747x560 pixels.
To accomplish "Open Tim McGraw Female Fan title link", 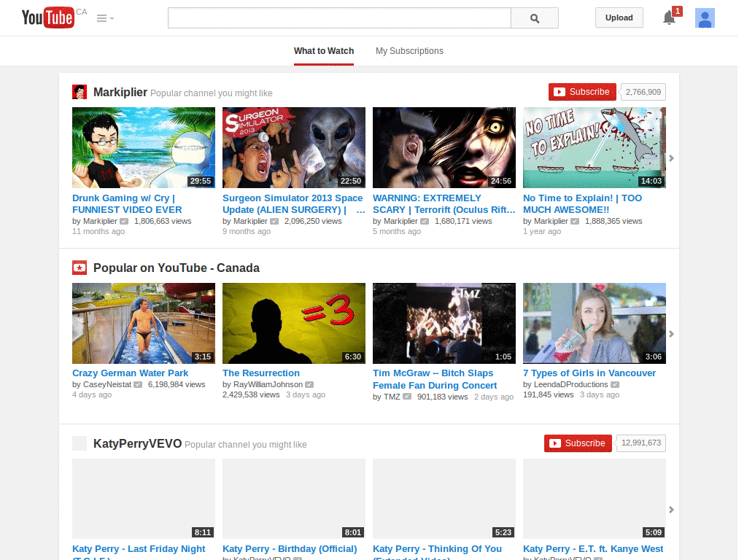I will tap(435, 379).
